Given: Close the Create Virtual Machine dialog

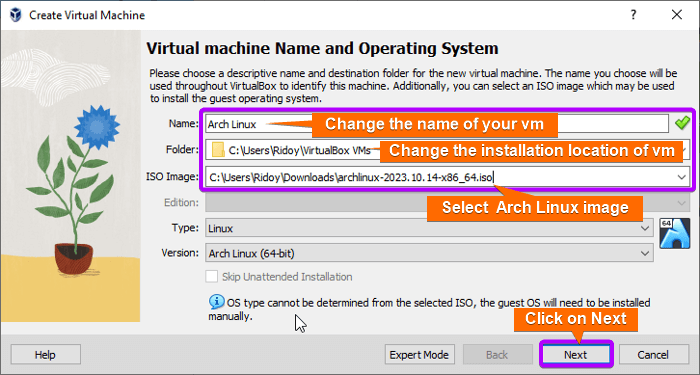Looking at the screenshot, I should tap(676, 15).
